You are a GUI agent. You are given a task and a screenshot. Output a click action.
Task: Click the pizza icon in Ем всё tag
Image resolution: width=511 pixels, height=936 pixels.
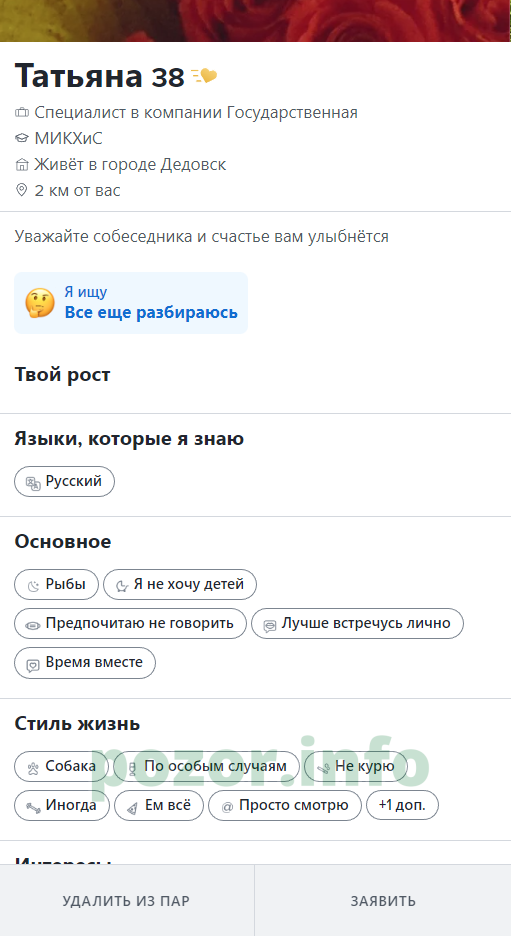(x=133, y=807)
